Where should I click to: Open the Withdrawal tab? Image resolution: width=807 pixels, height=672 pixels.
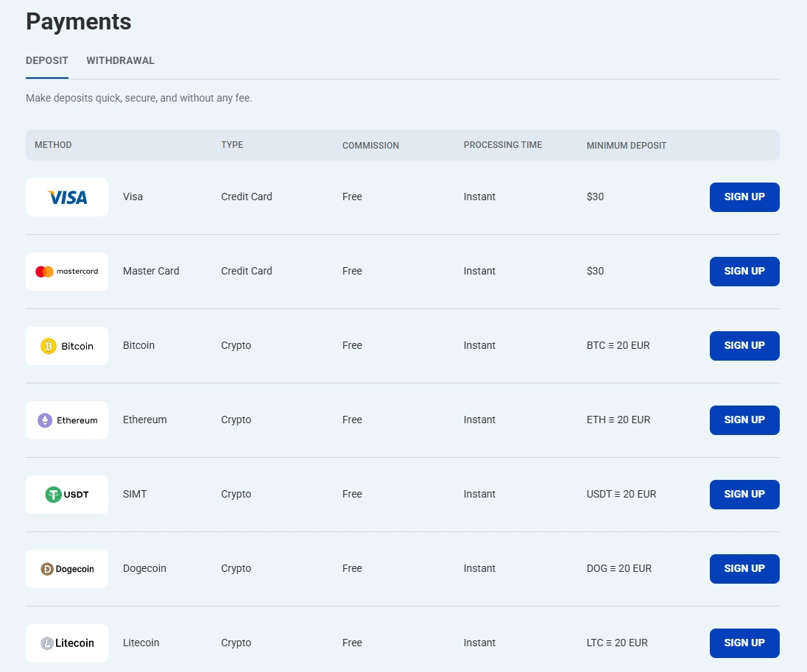121,60
